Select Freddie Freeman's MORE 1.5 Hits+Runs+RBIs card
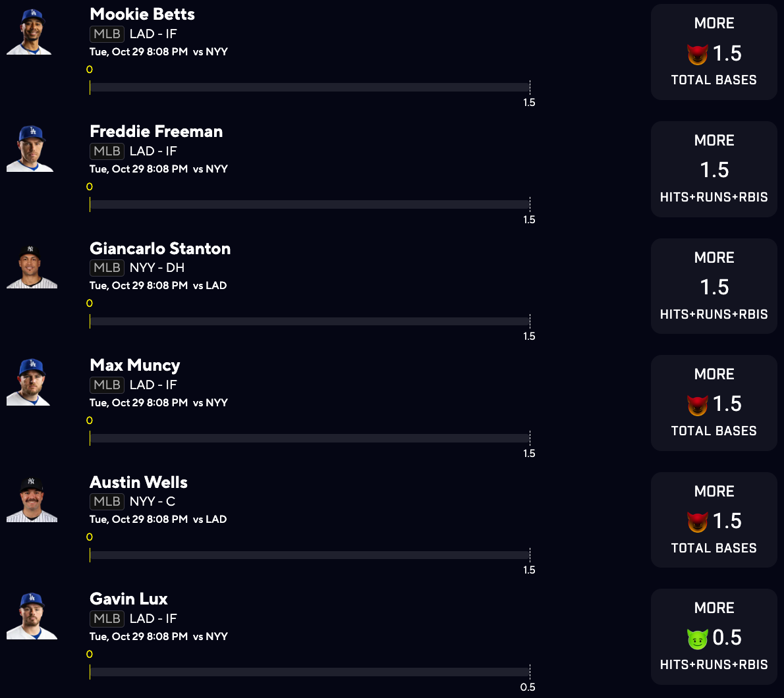784x698 pixels. coord(714,169)
